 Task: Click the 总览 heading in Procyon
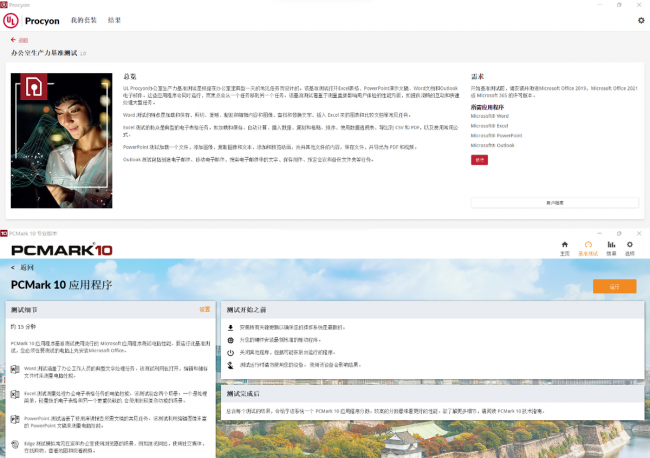(130, 76)
